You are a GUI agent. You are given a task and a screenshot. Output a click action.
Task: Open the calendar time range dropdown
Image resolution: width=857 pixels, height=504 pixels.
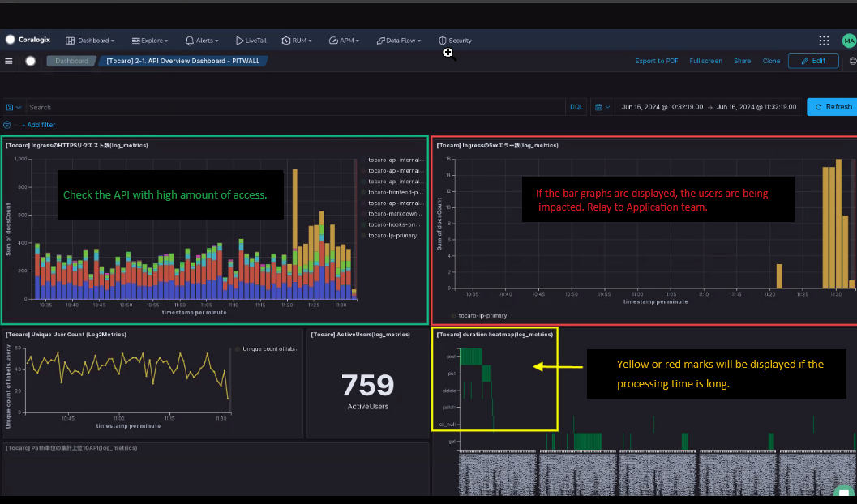(602, 107)
